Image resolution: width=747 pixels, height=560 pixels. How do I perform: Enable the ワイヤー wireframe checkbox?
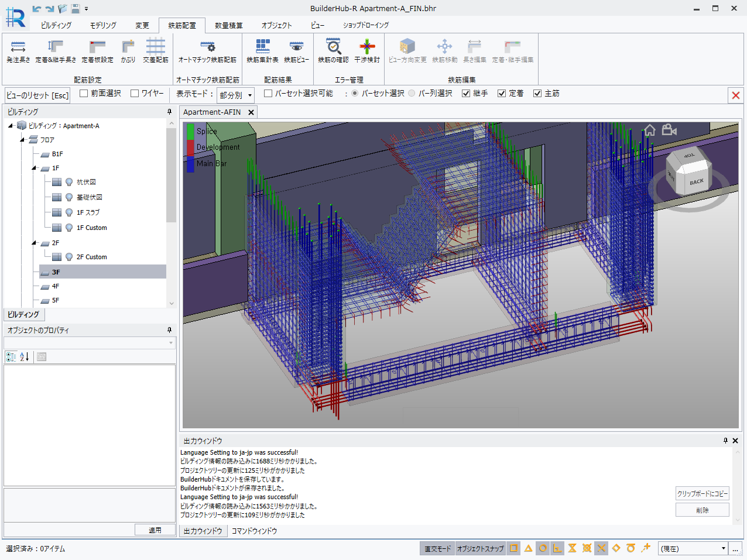pos(135,93)
